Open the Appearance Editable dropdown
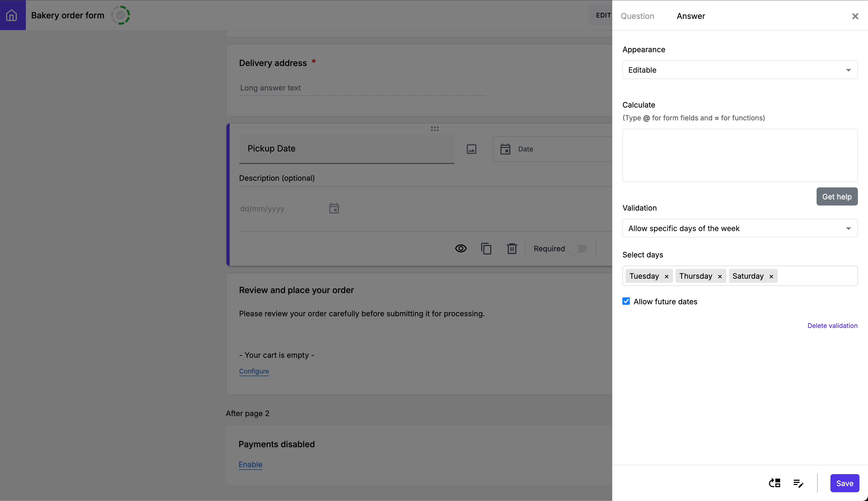Viewport: 868px width, 501px height. [740, 70]
